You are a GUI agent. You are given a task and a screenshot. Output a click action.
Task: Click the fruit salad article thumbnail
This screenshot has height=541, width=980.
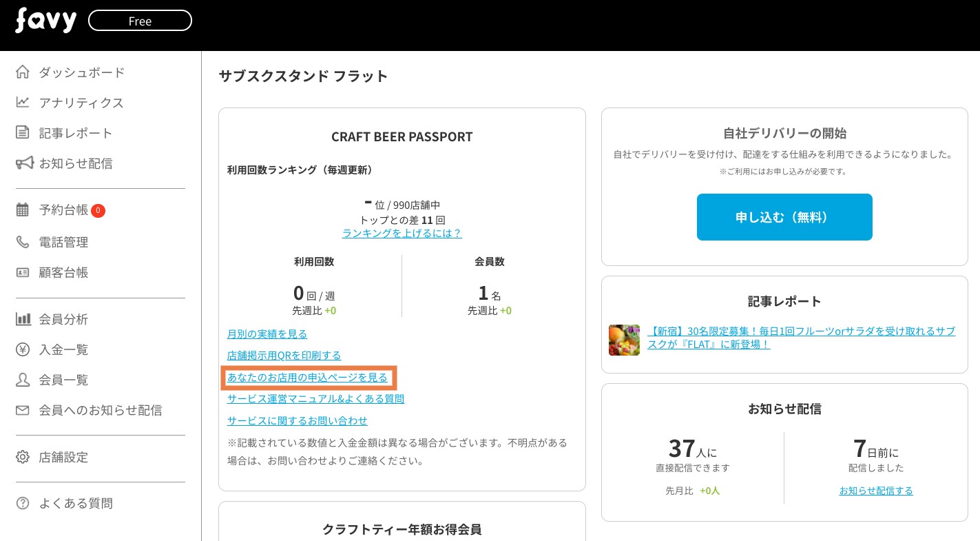pos(624,340)
